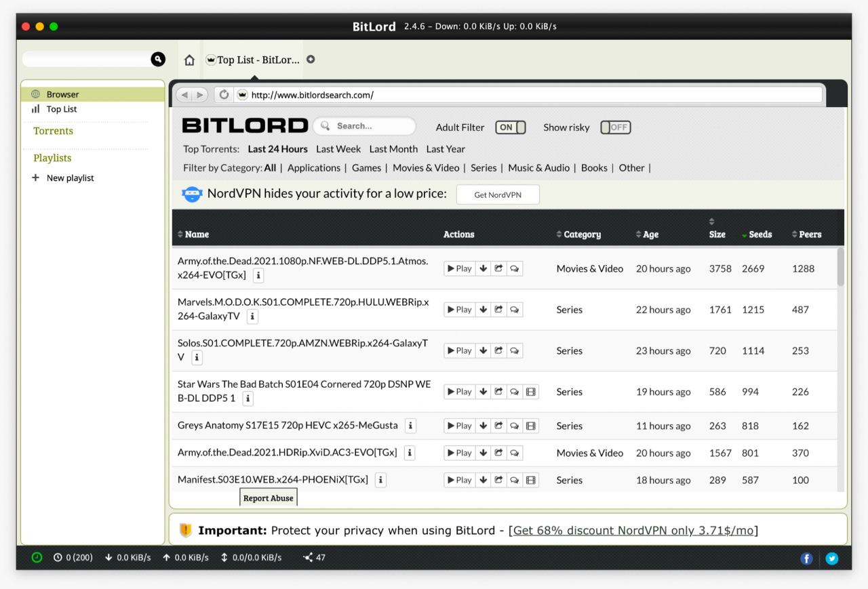Open film icon for Manifest.S03E10 row

(x=531, y=480)
